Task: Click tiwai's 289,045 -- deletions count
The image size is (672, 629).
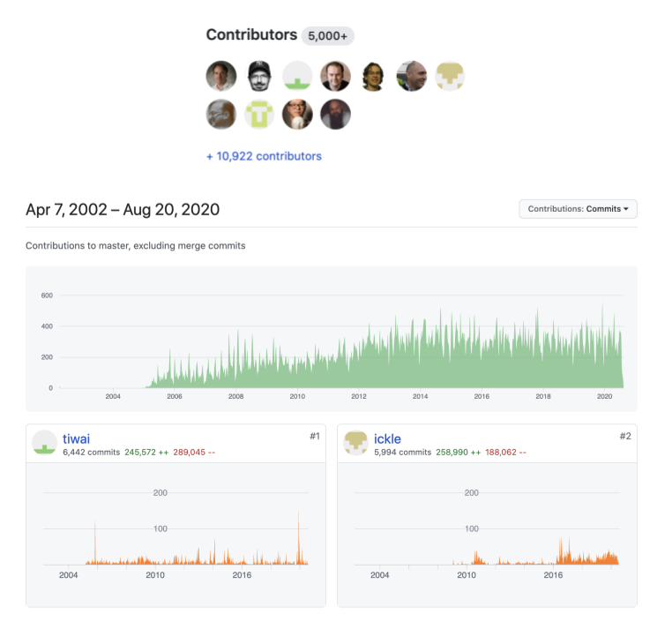Action: click(194, 453)
